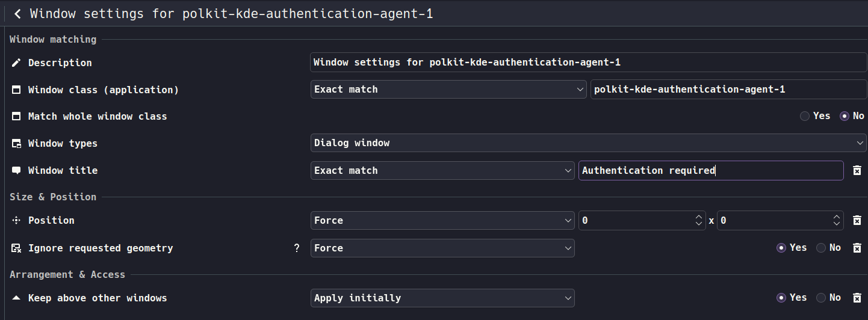The height and width of the screenshot is (320, 868).
Task: Open the Window title match type dropdown
Action: (x=442, y=171)
